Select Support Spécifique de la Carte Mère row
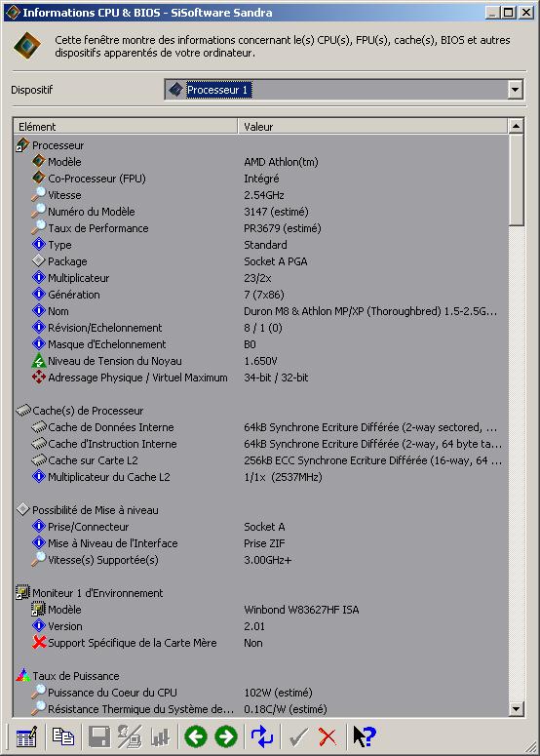Image resolution: width=540 pixels, height=756 pixels. [x=260, y=643]
